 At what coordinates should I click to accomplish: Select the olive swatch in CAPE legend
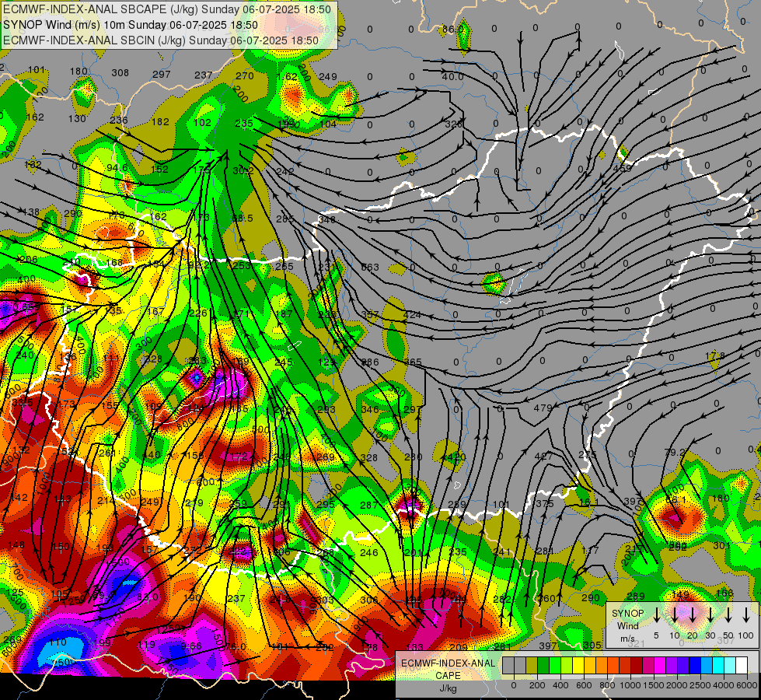tap(532, 665)
